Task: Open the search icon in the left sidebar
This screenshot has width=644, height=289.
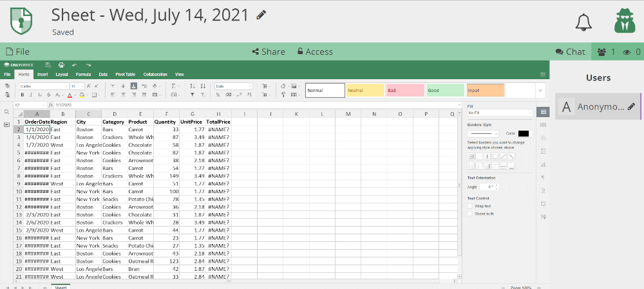Action: pyautogui.click(x=6, y=111)
